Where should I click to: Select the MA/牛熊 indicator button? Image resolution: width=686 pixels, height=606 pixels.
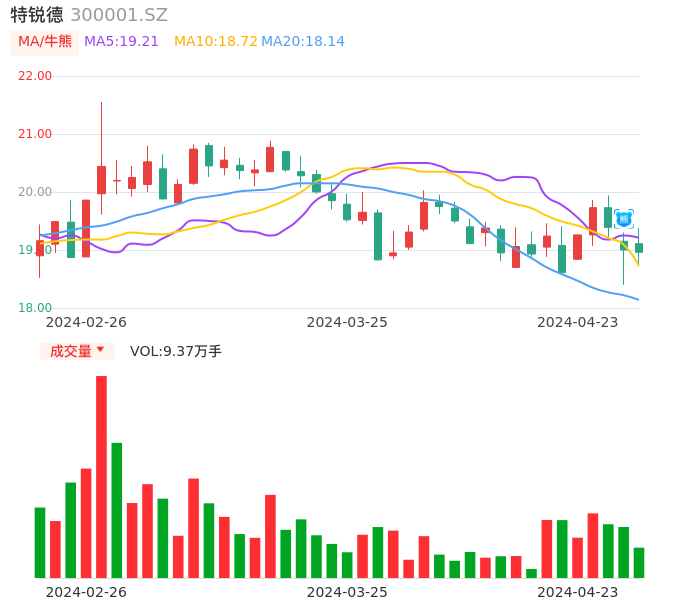point(45,42)
